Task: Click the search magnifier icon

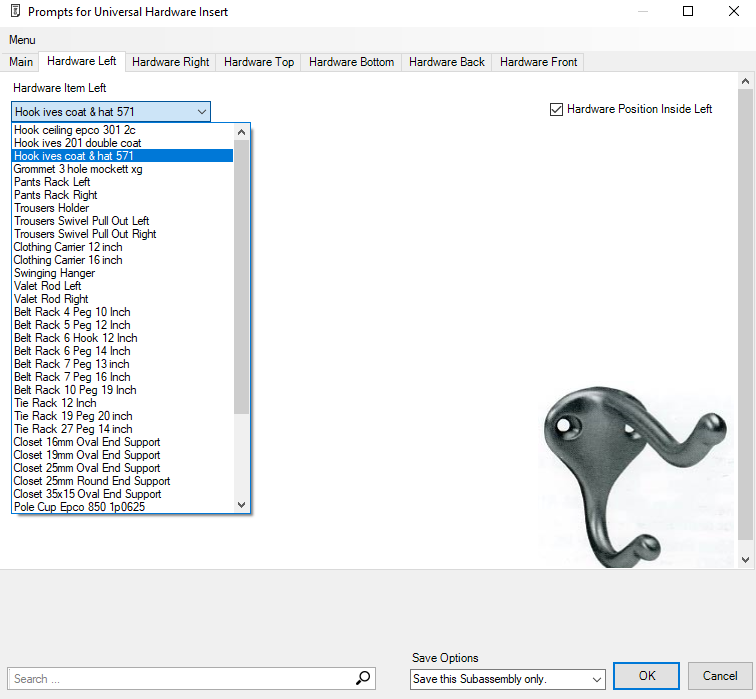Action: (363, 679)
